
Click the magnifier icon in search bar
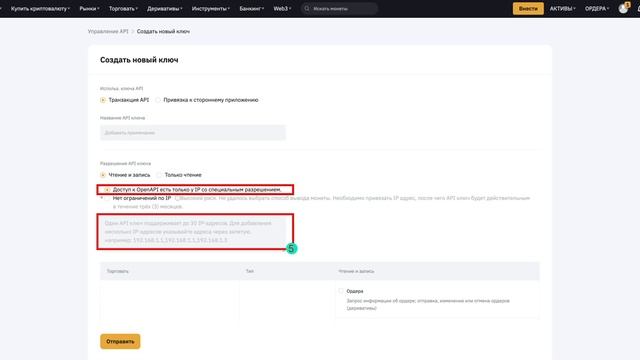307,9
